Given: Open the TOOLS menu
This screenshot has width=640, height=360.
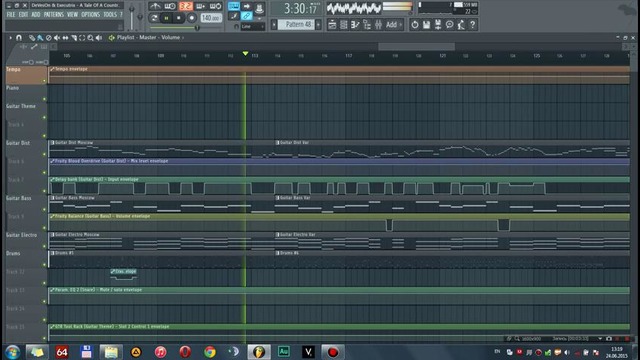Looking at the screenshot, I should point(110,15).
